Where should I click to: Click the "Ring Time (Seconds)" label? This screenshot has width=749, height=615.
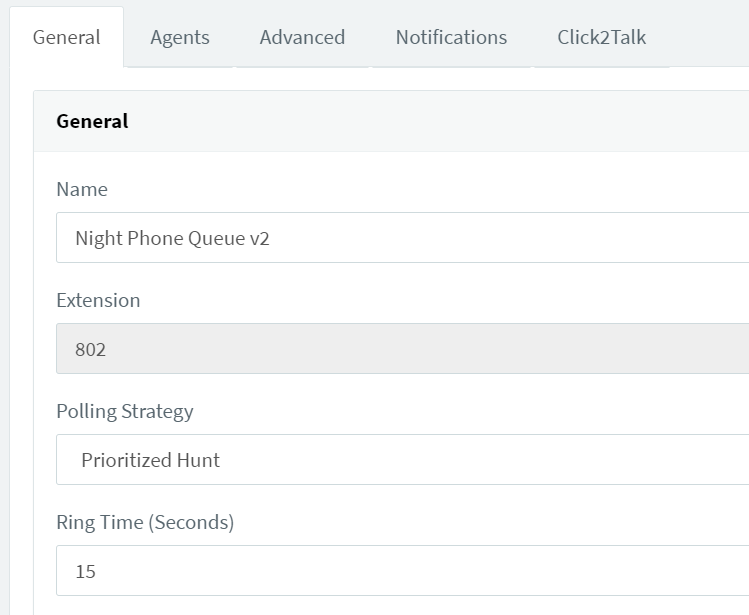coord(145,522)
